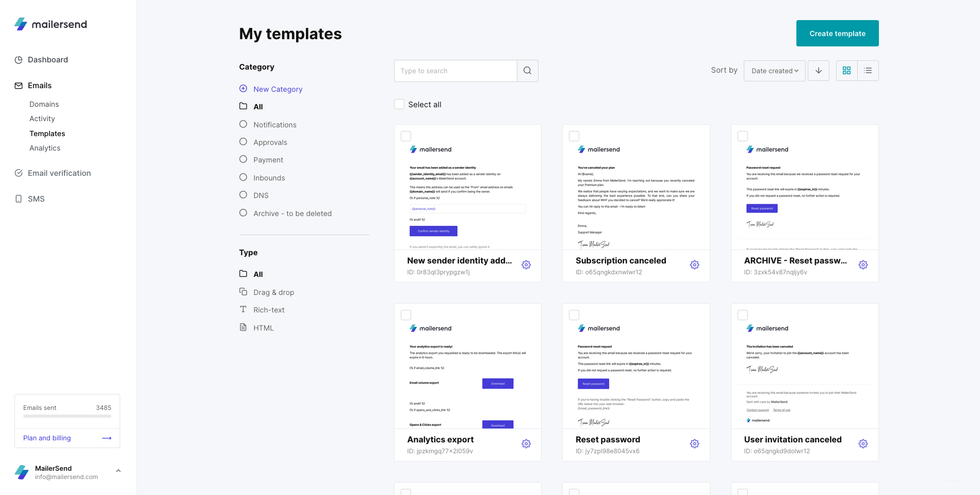Open settings gear for Analytics export template
The width and height of the screenshot is (980, 495).
(x=526, y=444)
